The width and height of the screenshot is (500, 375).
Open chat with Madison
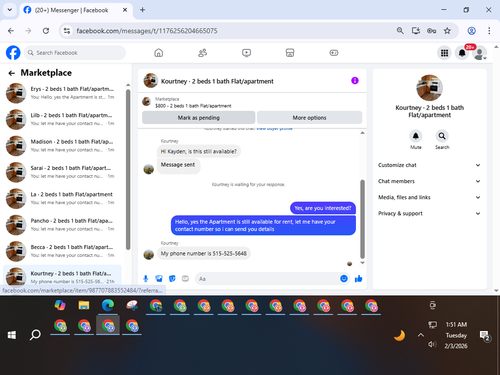(x=62, y=146)
